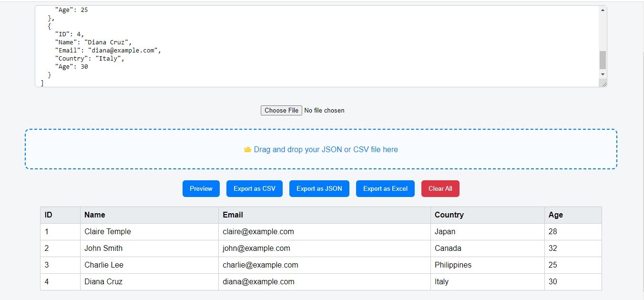Click the Age column header
Viewport: 644px width, 300px height.
[555, 215]
